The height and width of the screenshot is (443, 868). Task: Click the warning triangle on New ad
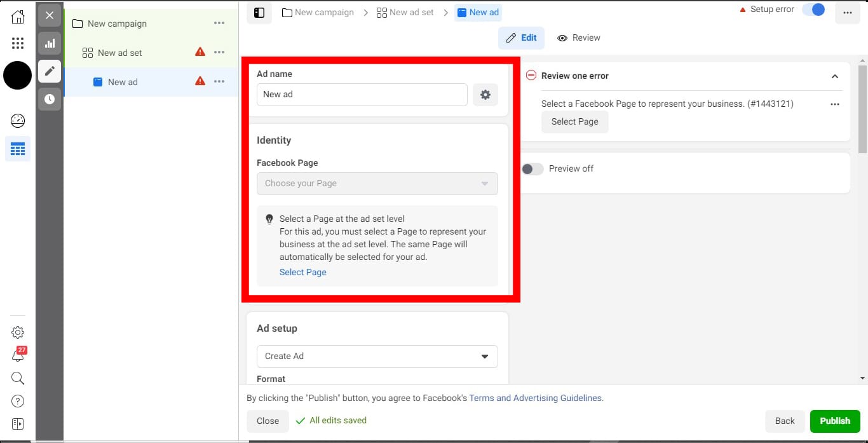click(x=200, y=81)
